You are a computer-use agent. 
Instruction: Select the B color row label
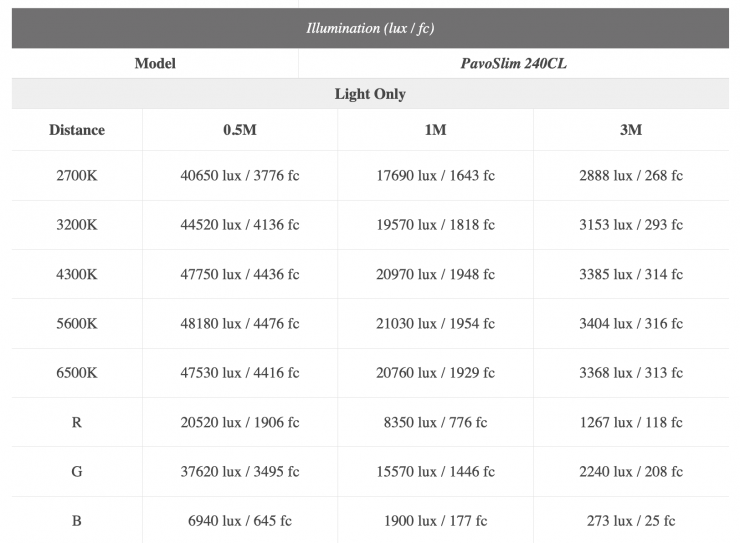click(x=77, y=521)
